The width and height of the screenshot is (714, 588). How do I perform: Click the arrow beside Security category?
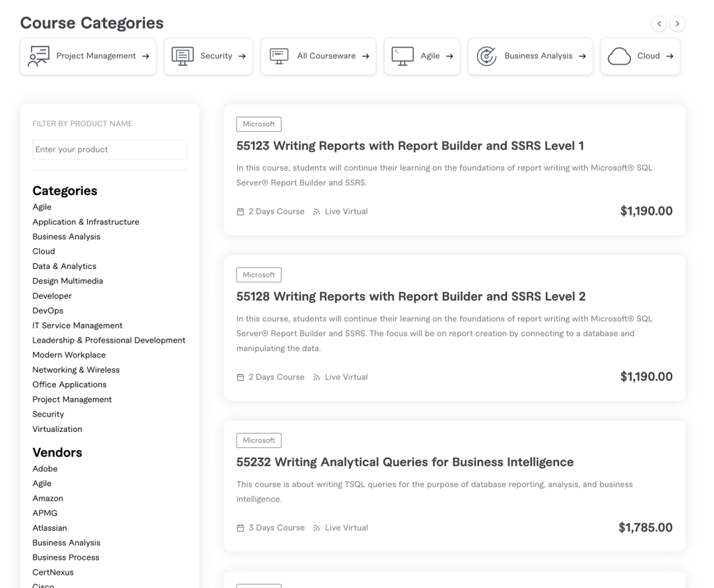pos(242,56)
